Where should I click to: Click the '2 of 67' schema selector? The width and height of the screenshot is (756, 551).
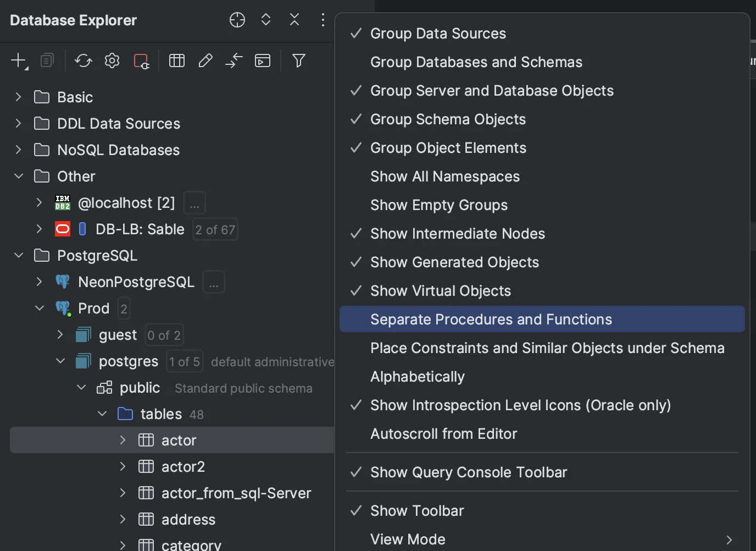click(x=215, y=229)
